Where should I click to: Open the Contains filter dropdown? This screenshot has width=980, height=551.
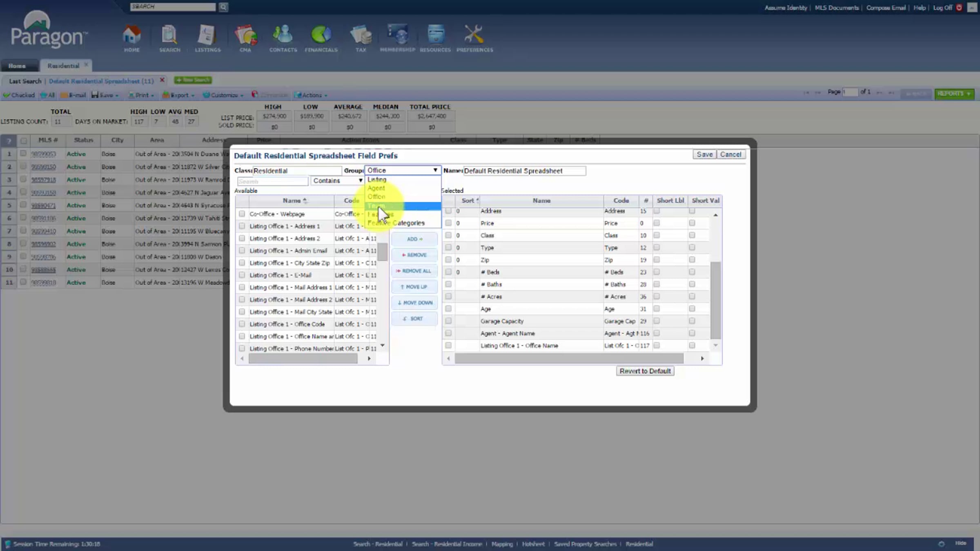(x=337, y=180)
